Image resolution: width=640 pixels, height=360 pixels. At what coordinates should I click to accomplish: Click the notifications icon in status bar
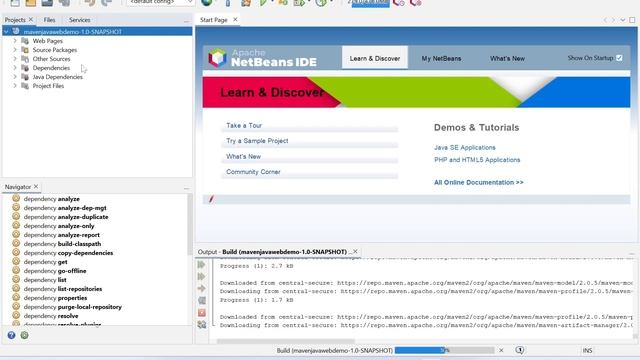(519, 350)
